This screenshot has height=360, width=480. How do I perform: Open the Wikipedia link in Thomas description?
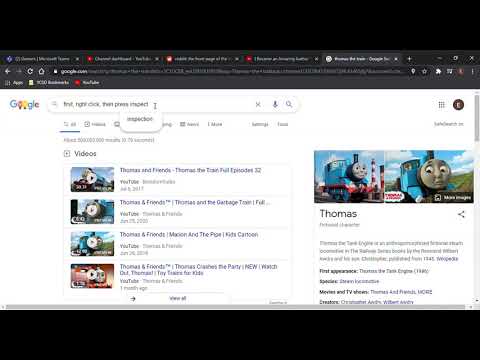pyautogui.click(x=447, y=259)
